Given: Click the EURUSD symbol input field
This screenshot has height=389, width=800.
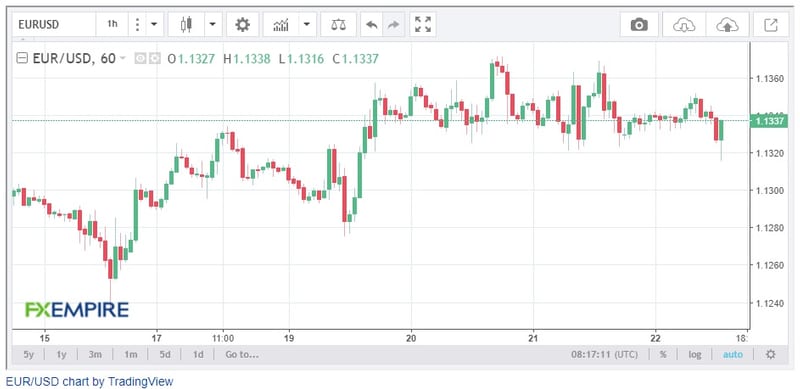Looking at the screenshot, I should (x=54, y=24).
